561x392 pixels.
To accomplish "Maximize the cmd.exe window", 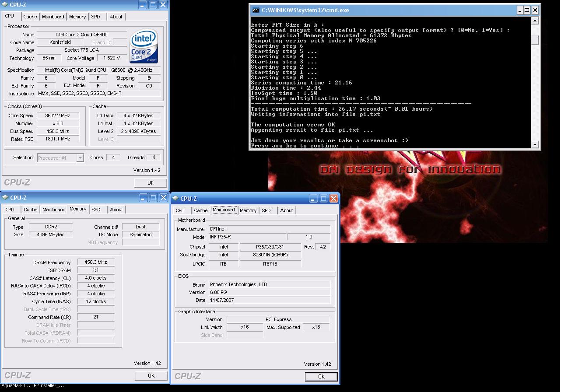I will pos(527,10).
